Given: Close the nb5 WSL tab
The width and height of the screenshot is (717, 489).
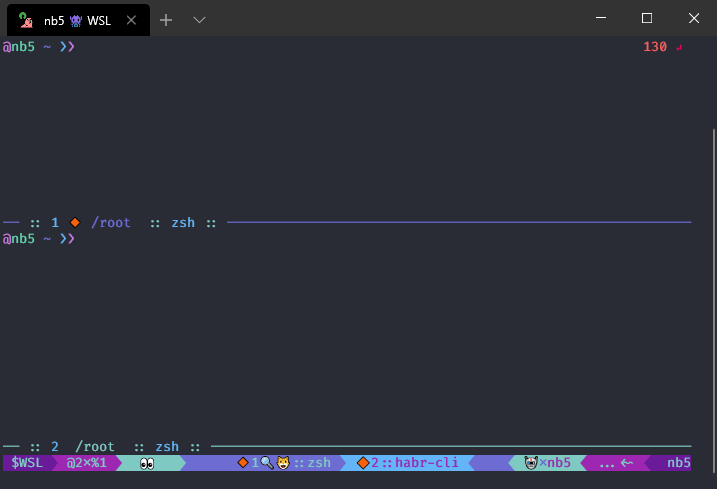Looking at the screenshot, I should [x=132, y=20].
